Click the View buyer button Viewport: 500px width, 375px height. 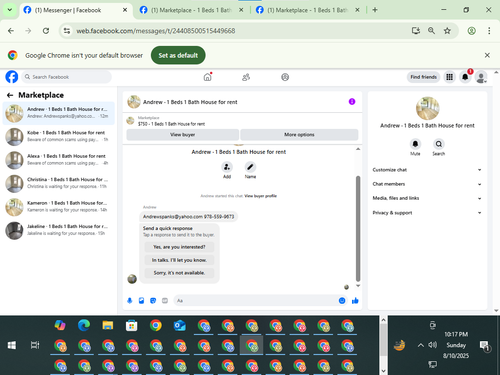[182, 135]
